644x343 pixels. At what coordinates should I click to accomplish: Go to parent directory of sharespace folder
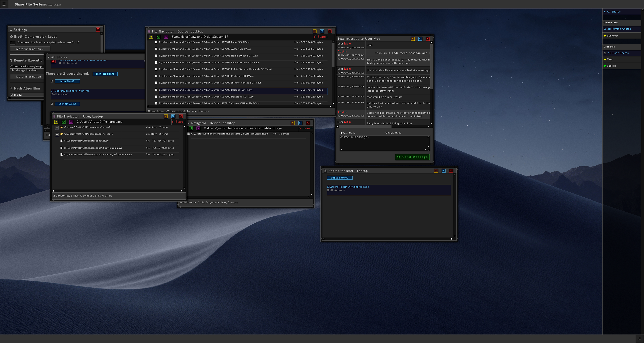coord(71,122)
